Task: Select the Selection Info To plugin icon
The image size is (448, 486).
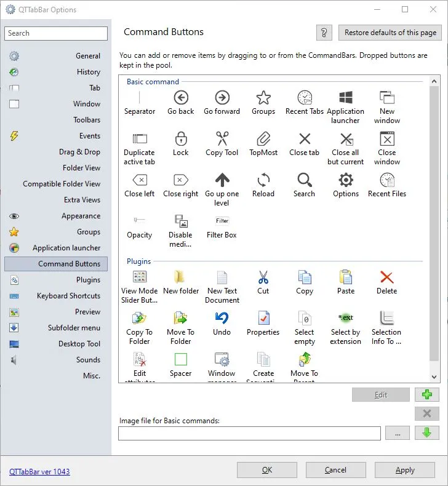Action: (387, 318)
